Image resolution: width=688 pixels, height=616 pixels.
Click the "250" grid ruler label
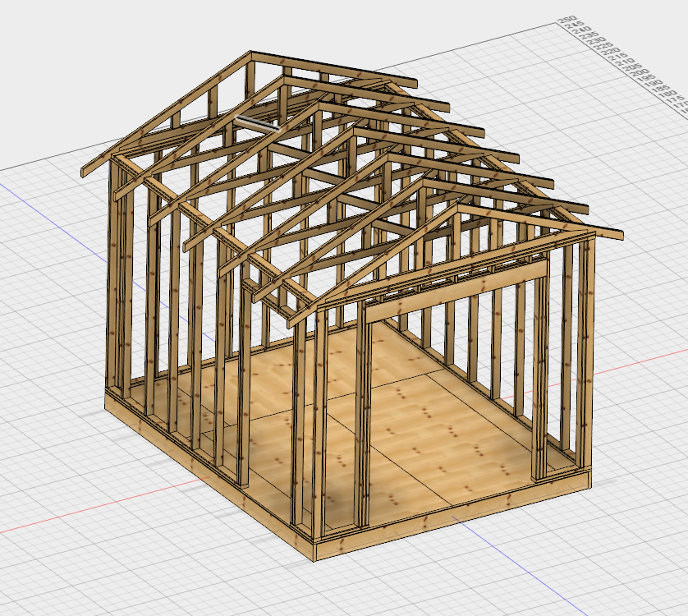pos(566,20)
